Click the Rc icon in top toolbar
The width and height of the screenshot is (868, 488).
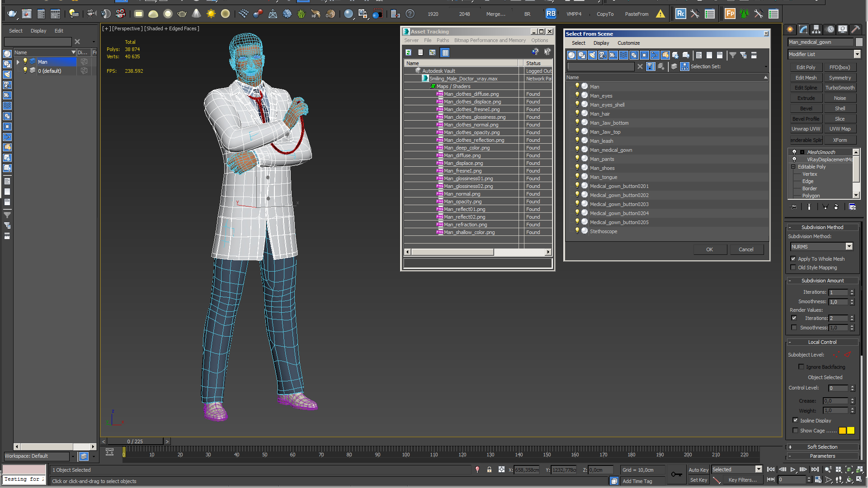pyautogui.click(x=680, y=14)
